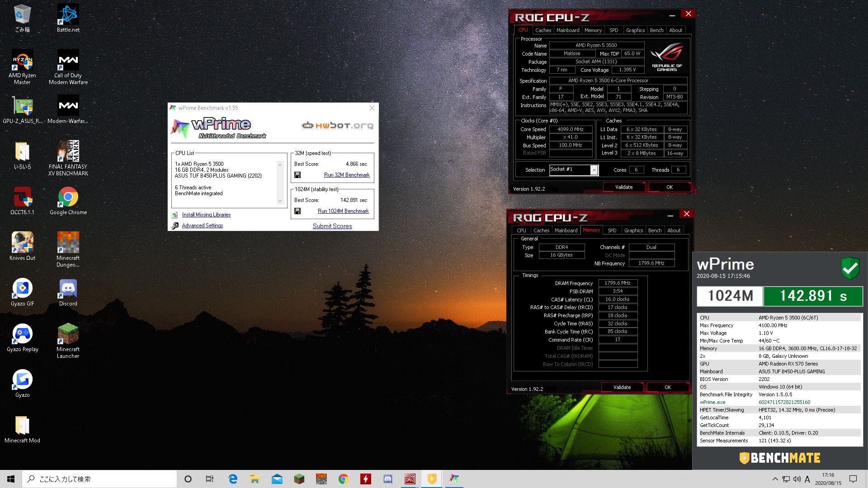Launch Final Fantasy XV Benchmark icon

tap(68, 158)
